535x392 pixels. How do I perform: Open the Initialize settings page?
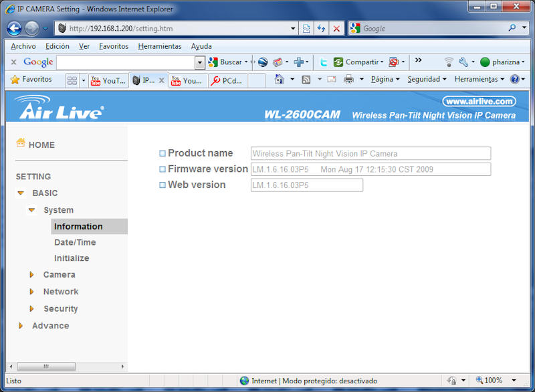72,258
